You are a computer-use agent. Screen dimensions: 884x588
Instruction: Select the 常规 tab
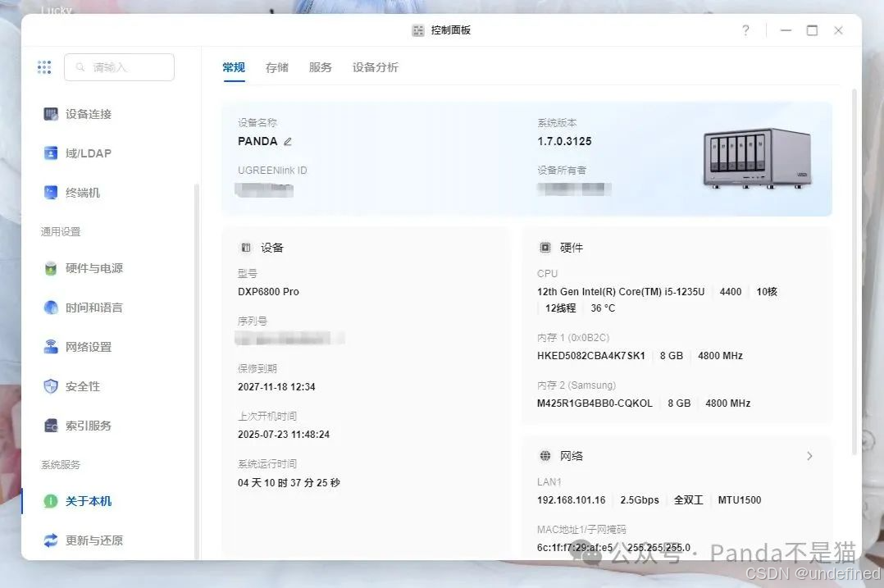(x=233, y=67)
